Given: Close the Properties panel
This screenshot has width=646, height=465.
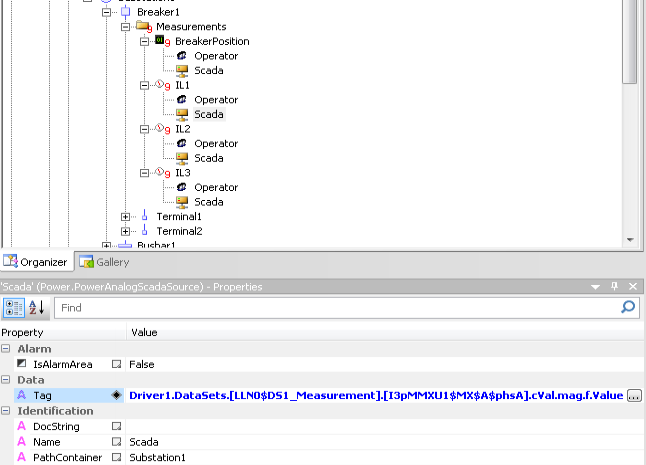Looking at the screenshot, I should coord(633,286).
